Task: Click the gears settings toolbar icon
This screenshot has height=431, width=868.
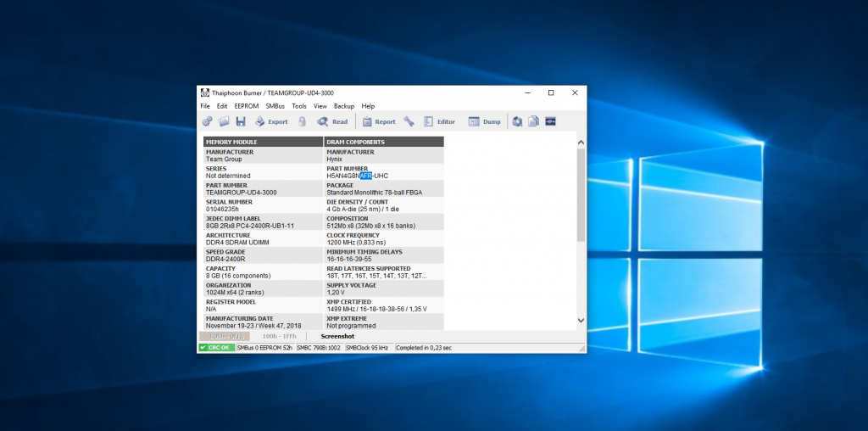Action: tap(207, 121)
